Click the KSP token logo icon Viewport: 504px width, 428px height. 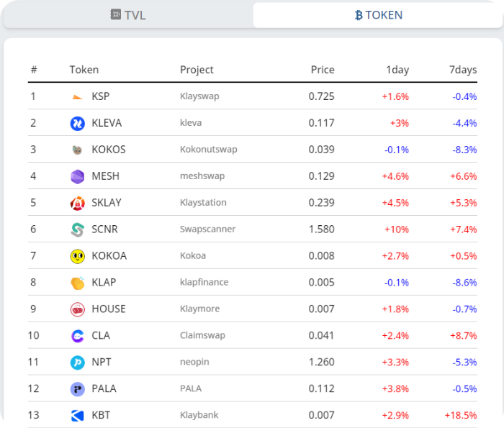click(77, 96)
